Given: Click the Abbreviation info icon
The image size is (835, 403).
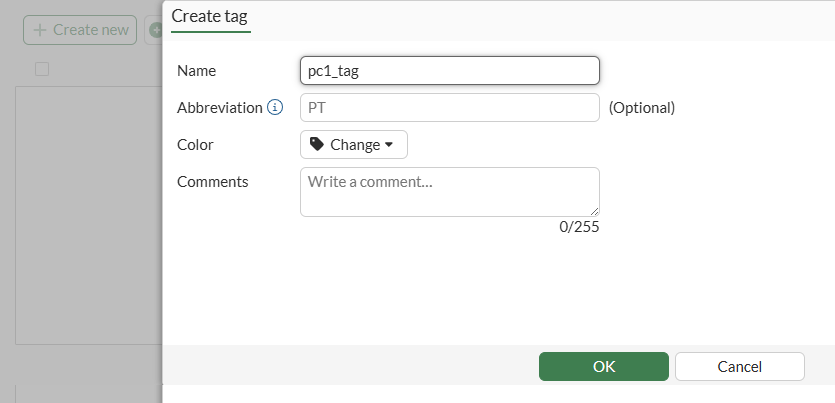Looking at the screenshot, I should point(275,107).
